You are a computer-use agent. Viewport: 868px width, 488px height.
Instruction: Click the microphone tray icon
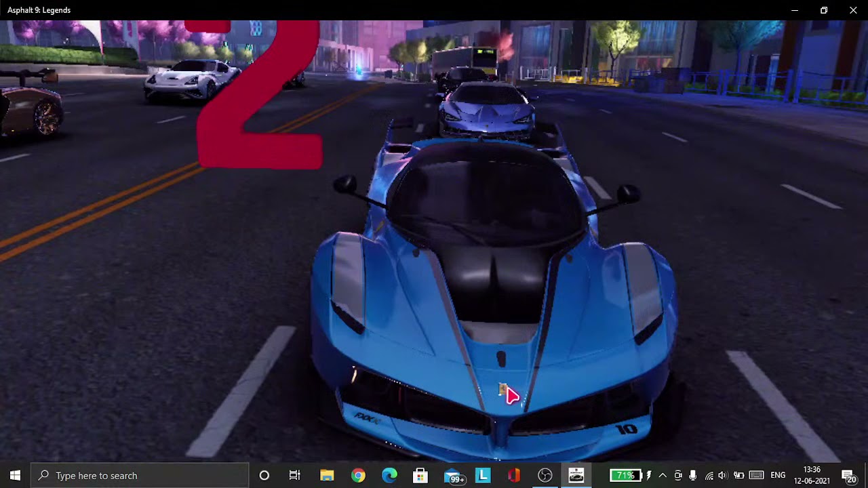(692, 476)
